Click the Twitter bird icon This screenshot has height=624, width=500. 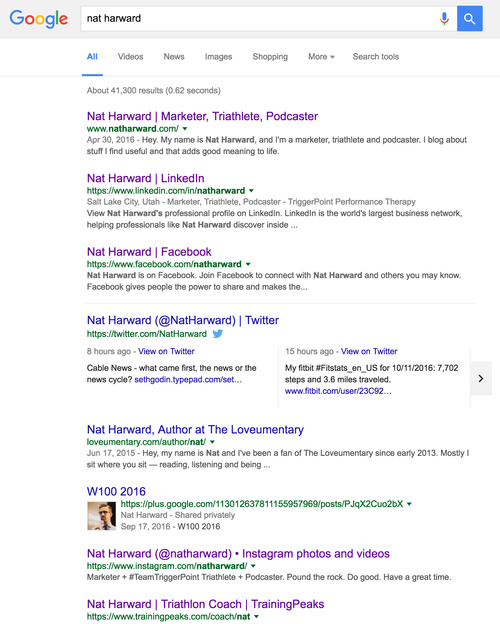pyautogui.click(x=218, y=333)
